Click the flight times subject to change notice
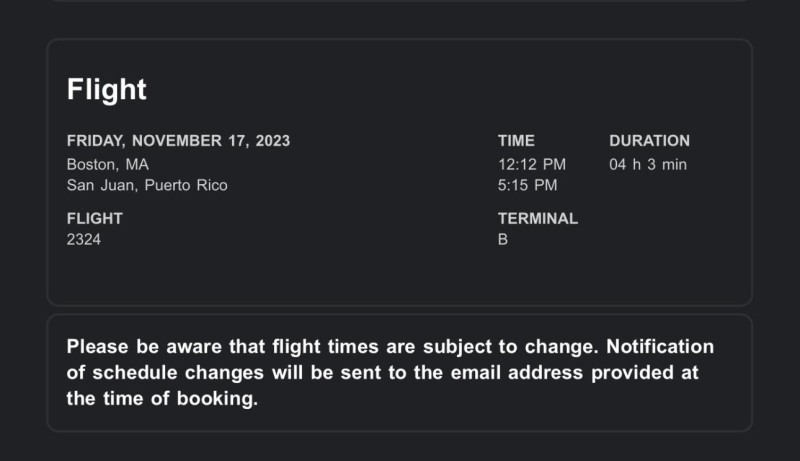The image size is (800, 461). pyautogui.click(x=390, y=373)
